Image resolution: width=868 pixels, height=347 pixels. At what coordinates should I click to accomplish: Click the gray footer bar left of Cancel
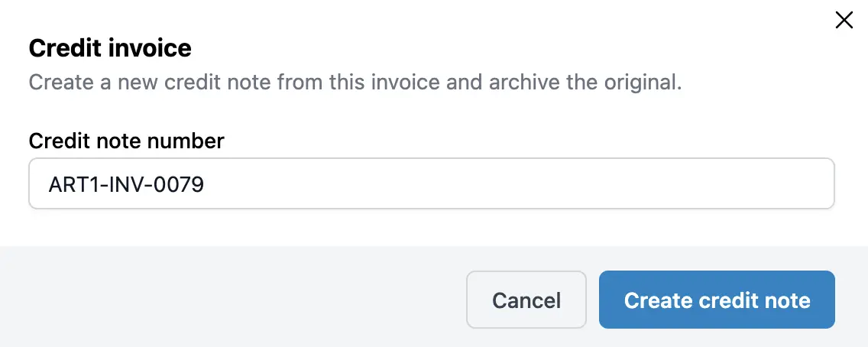click(x=229, y=298)
